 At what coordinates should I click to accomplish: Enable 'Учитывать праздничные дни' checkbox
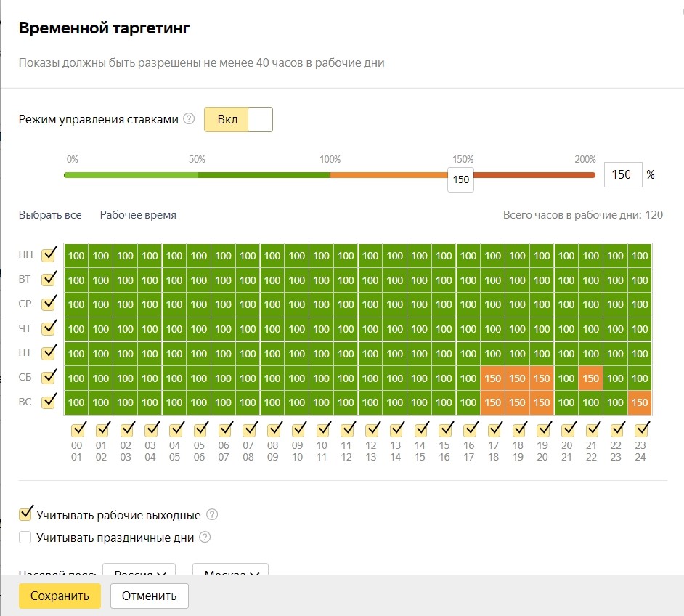(25, 538)
